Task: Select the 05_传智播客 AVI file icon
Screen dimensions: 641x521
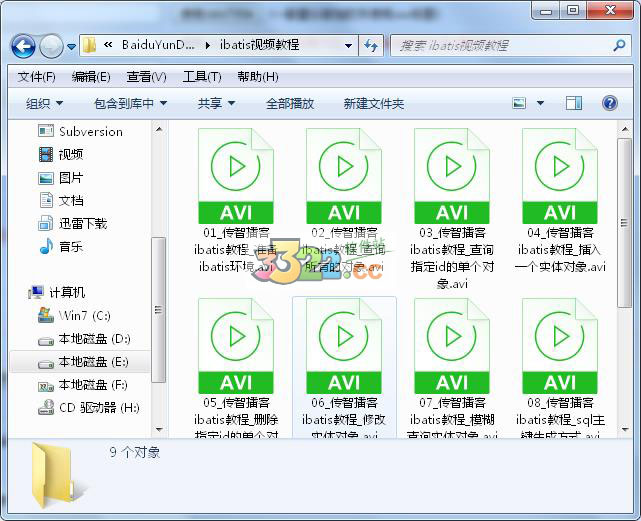Action: (x=236, y=346)
